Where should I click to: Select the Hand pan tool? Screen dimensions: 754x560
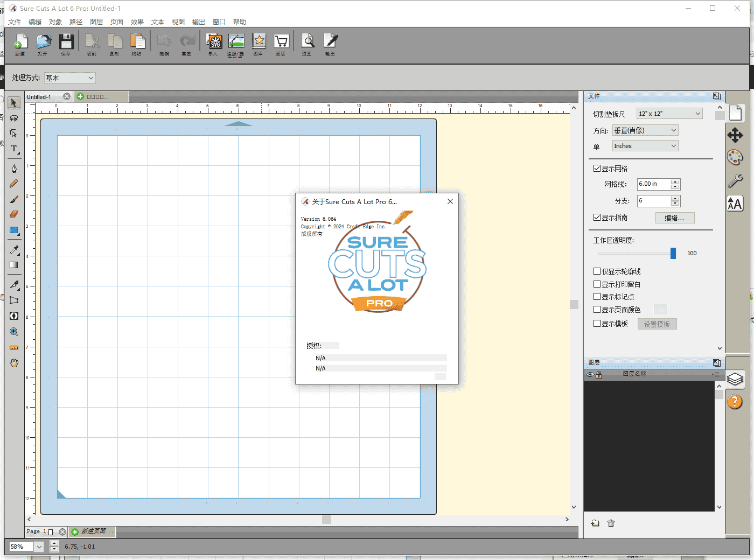[x=14, y=363]
